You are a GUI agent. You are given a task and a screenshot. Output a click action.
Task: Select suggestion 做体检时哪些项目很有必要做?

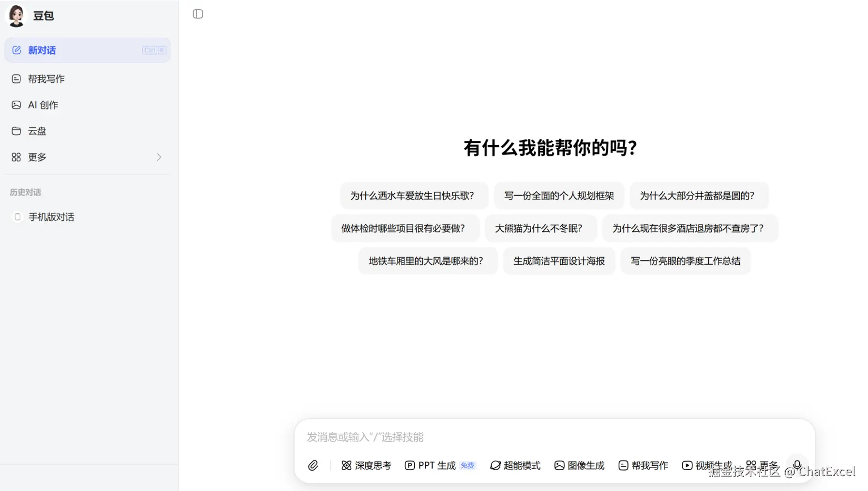(x=405, y=228)
